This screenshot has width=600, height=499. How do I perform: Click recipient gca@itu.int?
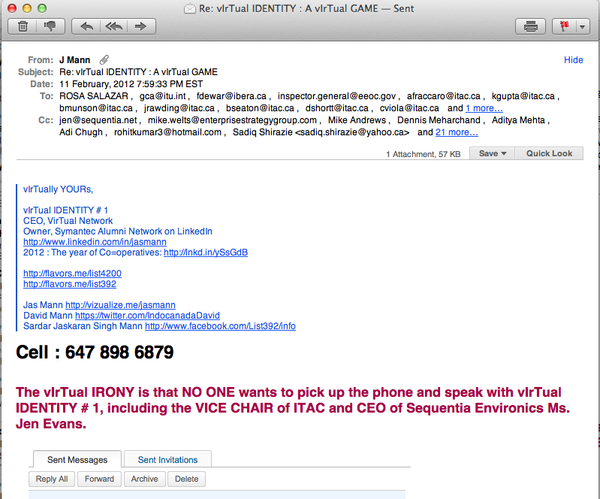point(162,96)
